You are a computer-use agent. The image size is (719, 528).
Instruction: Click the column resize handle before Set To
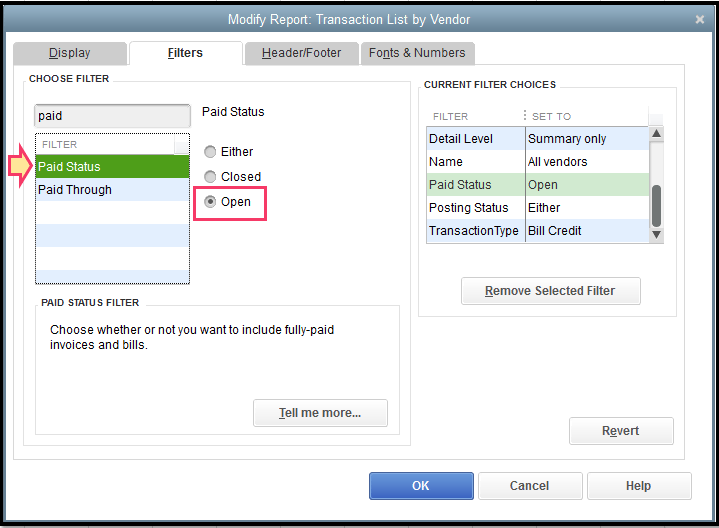tap(525, 116)
